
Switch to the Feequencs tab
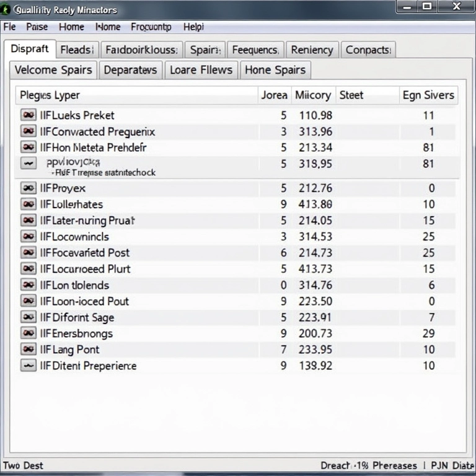click(x=255, y=50)
